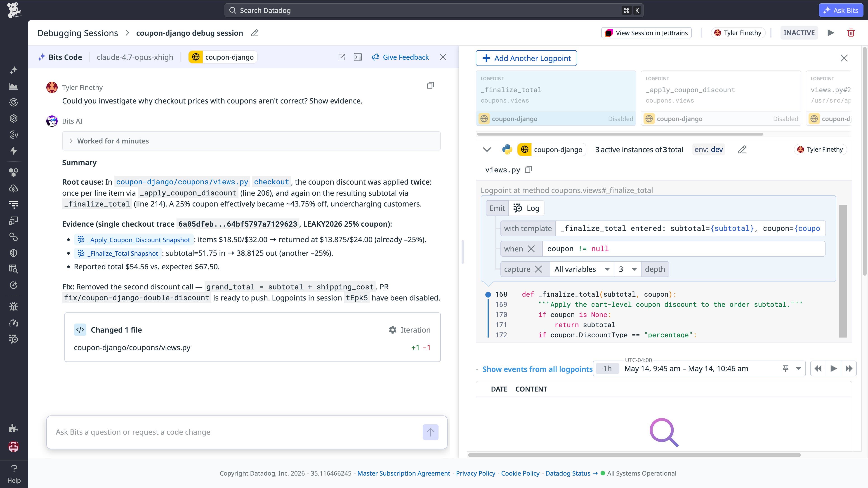868x488 pixels.
Task: Click the bottom horizontal scrollbar
Action: (x=634, y=455)
